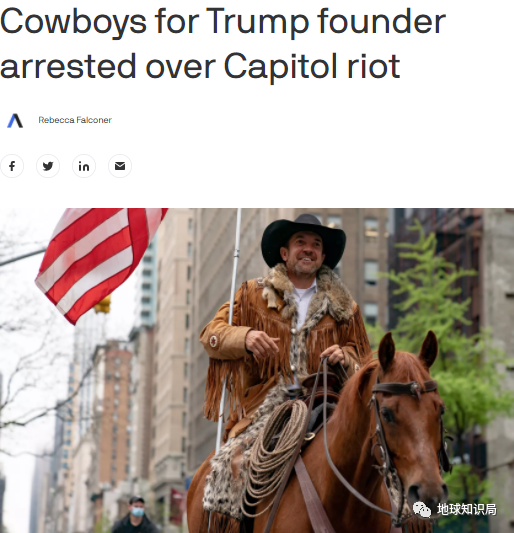Open the cowboy on horse article photo
The height and width of the screenshot is (533, 514).
click(257, 371)
